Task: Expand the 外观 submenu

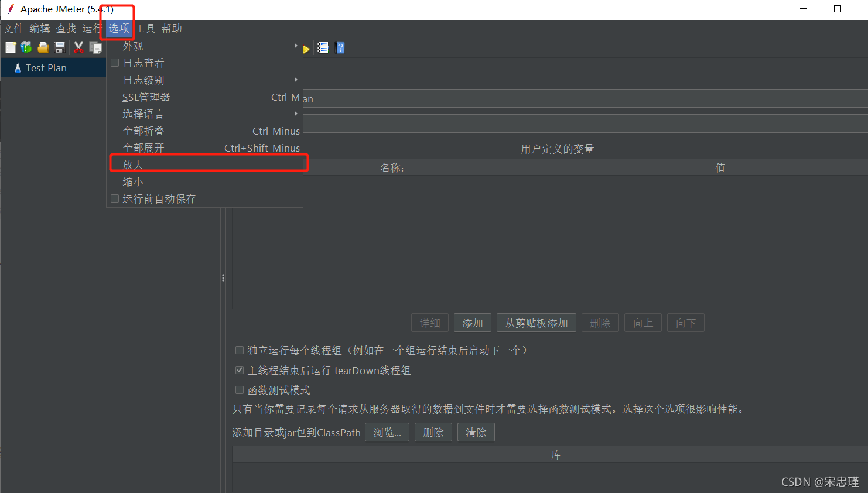Action: click(204, 46)
